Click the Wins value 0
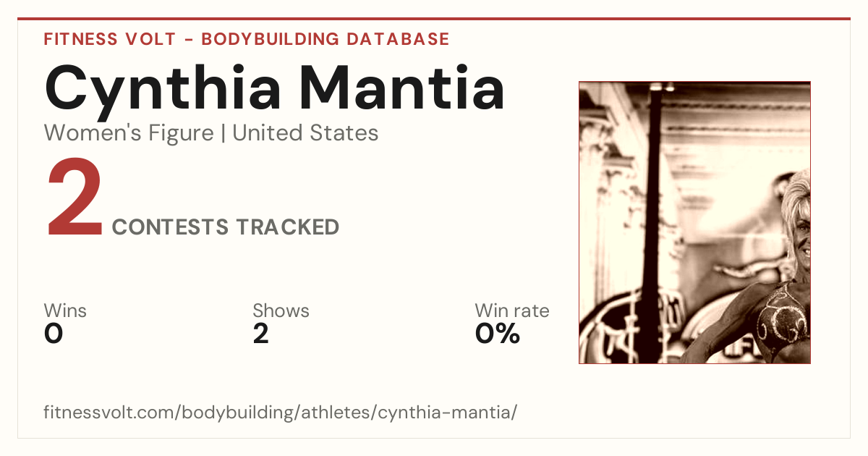 54,334
